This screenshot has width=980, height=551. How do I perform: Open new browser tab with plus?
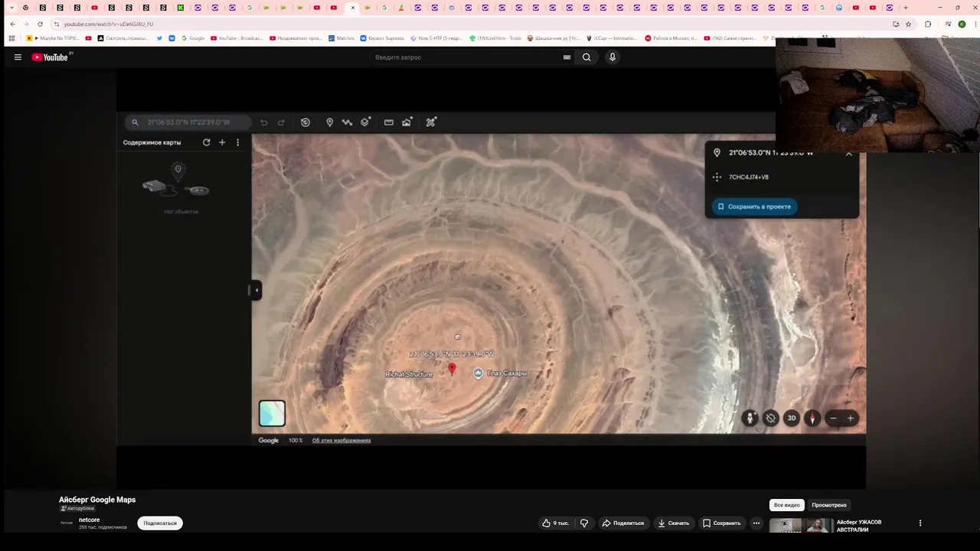(906, 8)
